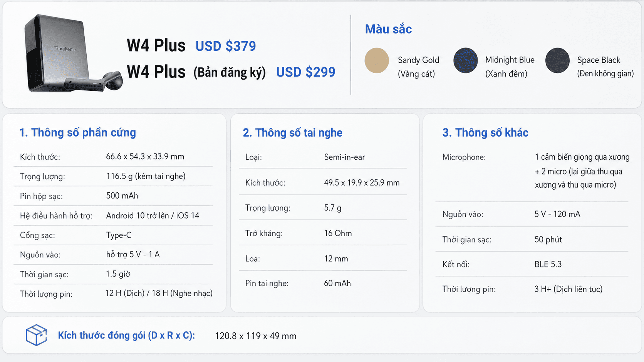Screen dimensions: 644x362
Task: Click the 500 mAh battery value
Action: pos(122,195)
